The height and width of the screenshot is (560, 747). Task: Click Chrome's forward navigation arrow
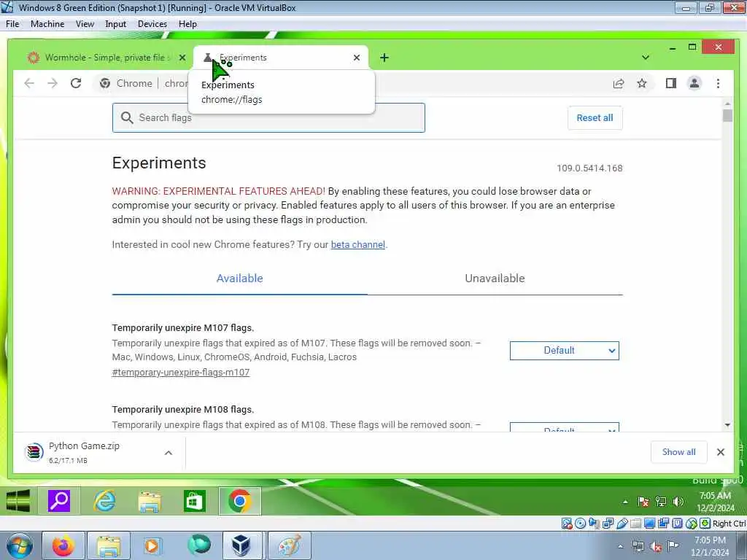pyautogui.click(x=53, y=83)
